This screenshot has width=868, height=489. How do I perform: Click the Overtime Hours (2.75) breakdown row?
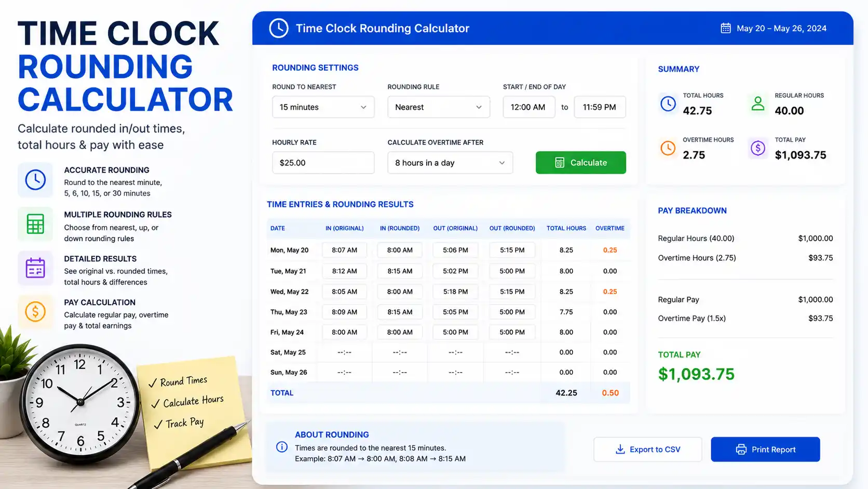[x=745, y=258]
